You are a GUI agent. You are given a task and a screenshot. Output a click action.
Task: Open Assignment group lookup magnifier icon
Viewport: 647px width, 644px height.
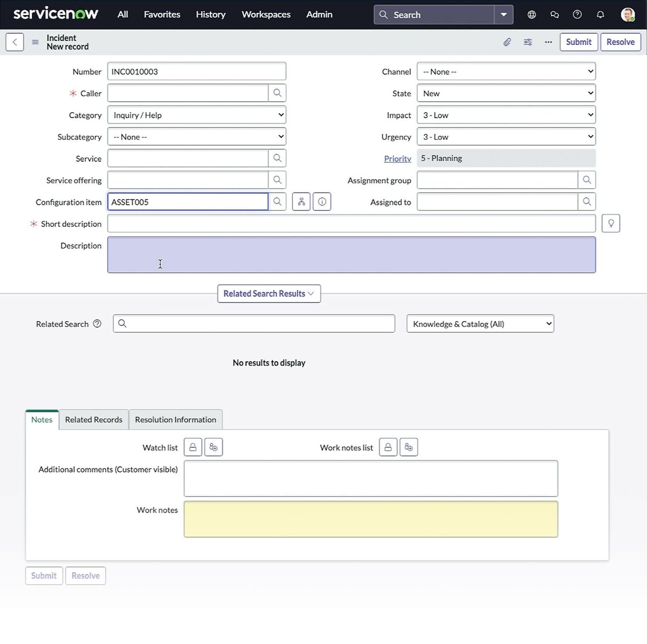587,180
